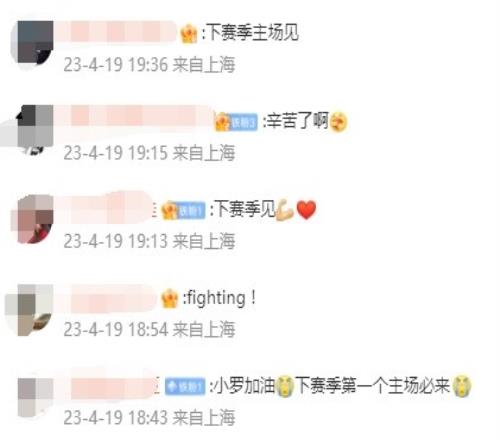Open the blurred username of the 辛苦了啊 commenter

(x=135, y=117)
